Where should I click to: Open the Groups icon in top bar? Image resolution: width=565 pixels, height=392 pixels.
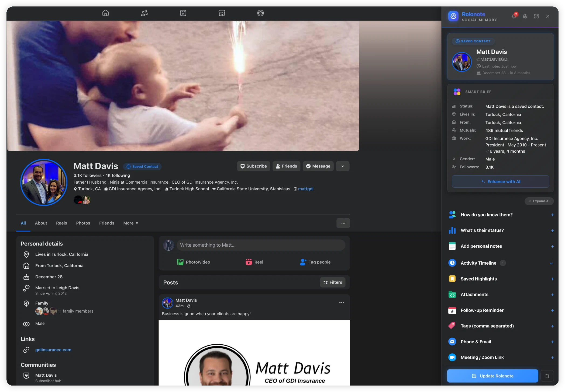click(260, 13)
